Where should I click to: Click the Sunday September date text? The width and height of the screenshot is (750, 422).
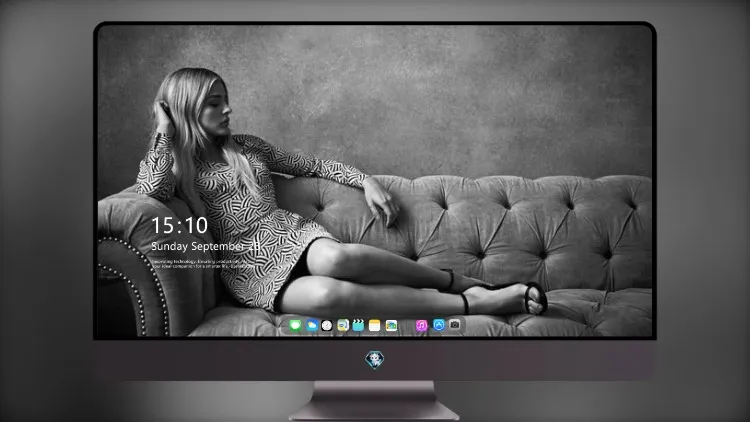(206, 246)
